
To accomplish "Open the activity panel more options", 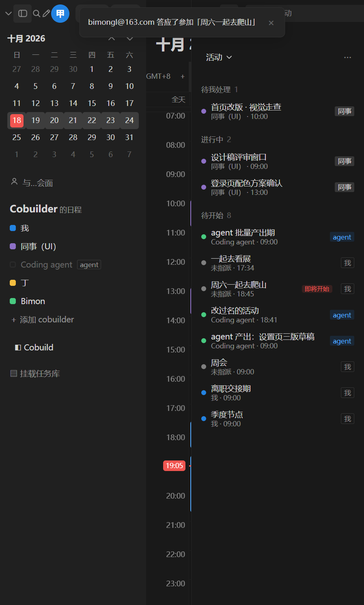I will pyautogui.click(x=347, y=58).
